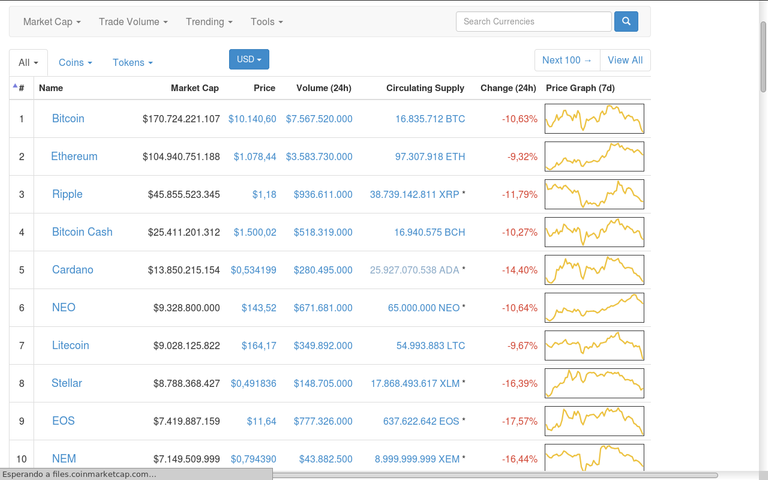
Task: Open Cardano 7d price graph
Action: (x=594, y=269)
